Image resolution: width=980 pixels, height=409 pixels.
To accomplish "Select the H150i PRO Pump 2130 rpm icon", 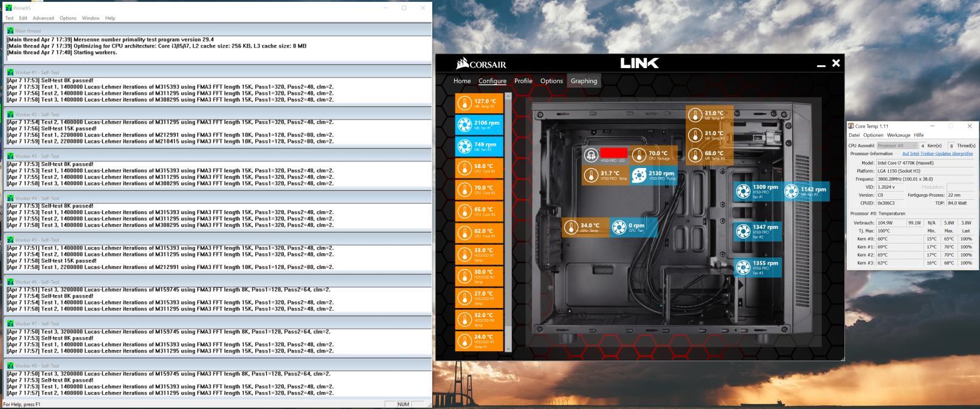I will coord(638,176).
